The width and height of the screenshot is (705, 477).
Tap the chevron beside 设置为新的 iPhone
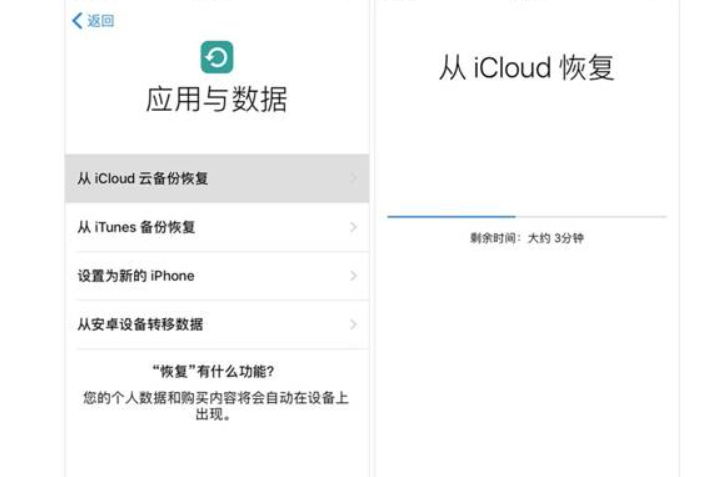point(353,276)
